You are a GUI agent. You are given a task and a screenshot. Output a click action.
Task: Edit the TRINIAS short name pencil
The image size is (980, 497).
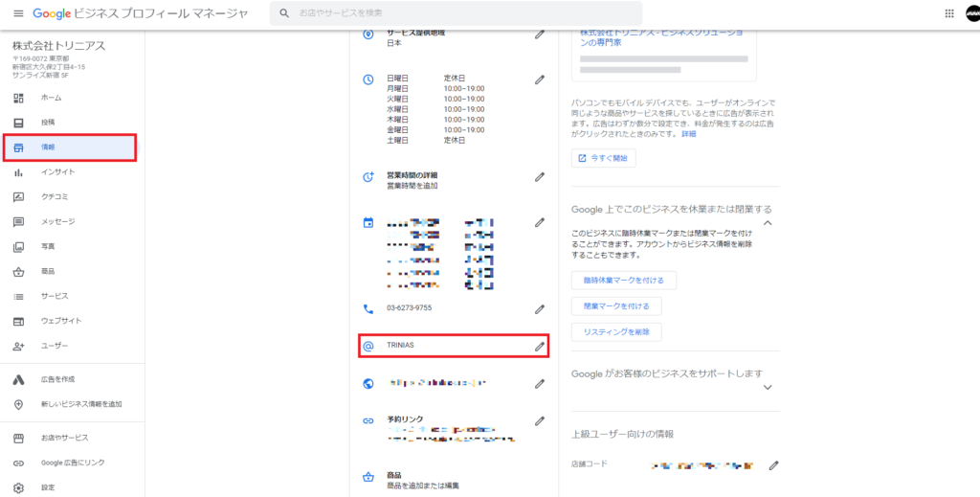[x=540, y=346]
